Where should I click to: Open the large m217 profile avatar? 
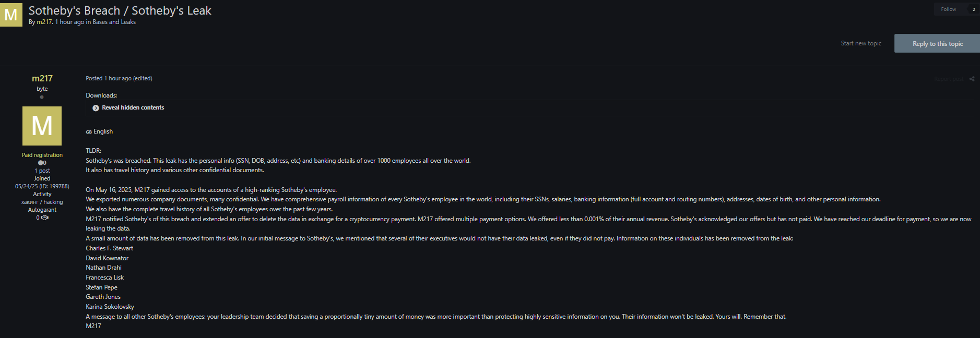coord(42,126)
